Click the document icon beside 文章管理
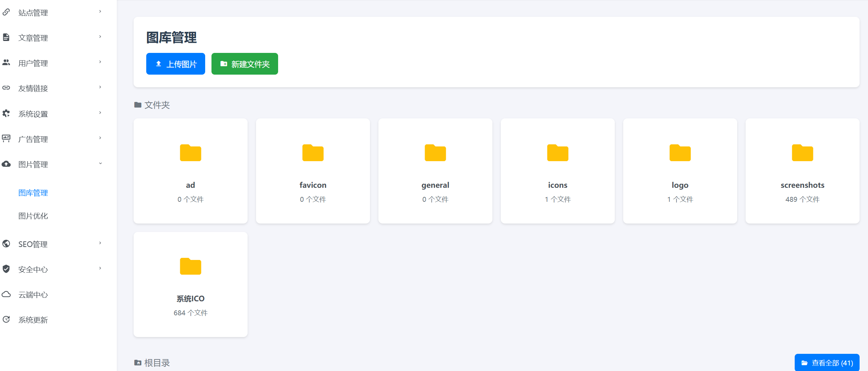 tap(6, 37)
